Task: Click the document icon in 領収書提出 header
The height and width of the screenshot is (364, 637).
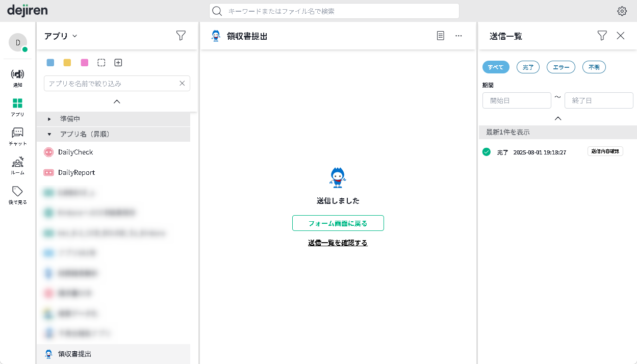Action: pyautogui.click(x=441, y=36)
